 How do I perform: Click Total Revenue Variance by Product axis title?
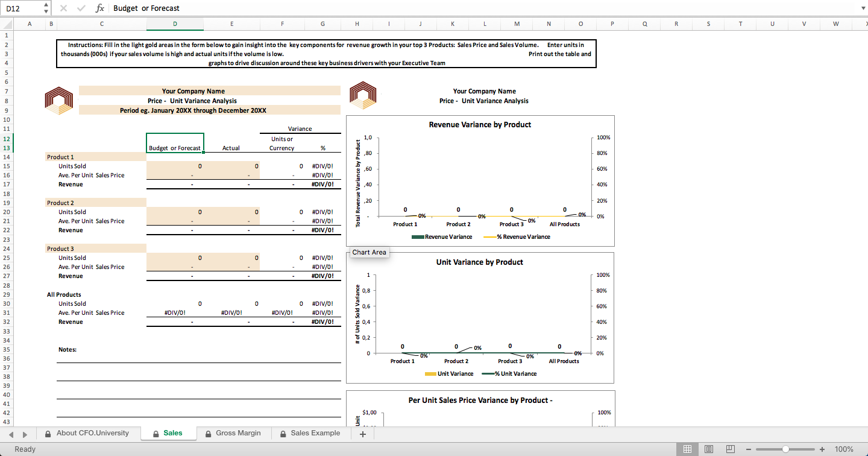358,183
